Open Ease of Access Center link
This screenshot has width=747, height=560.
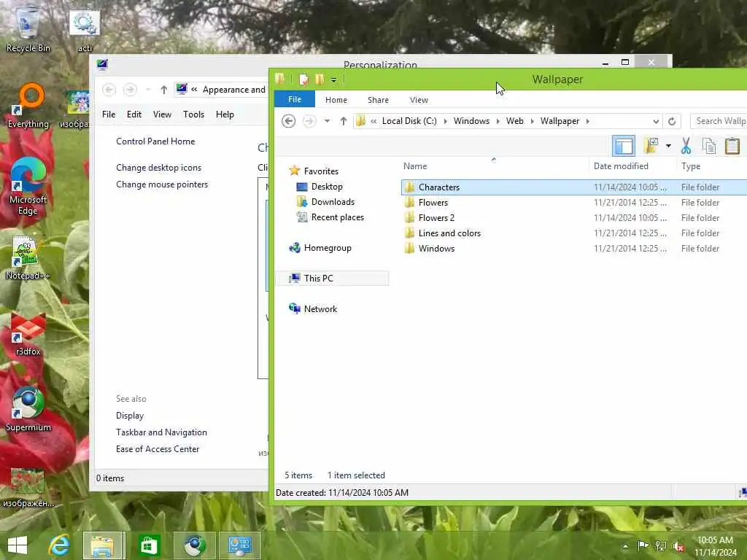click(x=158, y=448)
